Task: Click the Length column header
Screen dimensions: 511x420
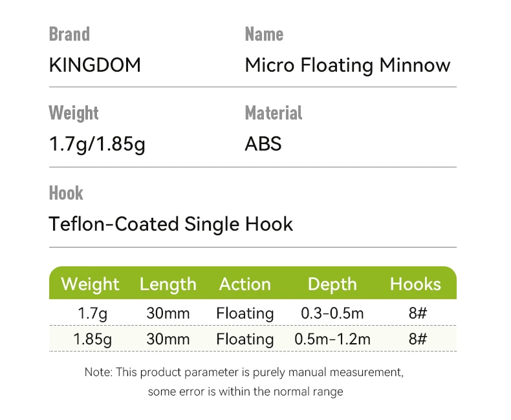Action: pyautogui.click(x=168, y=284)
